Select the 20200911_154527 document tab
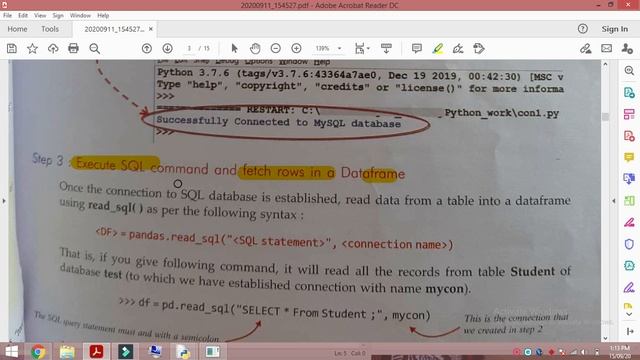The height and width of the screenshot is (360, 640). pos(114,29)
